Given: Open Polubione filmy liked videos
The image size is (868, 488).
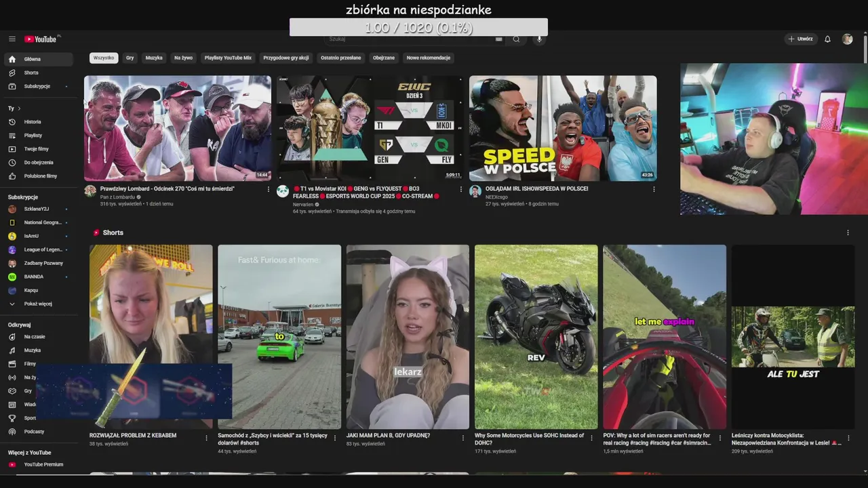Looking at the screenshot, I should [39, 176].
